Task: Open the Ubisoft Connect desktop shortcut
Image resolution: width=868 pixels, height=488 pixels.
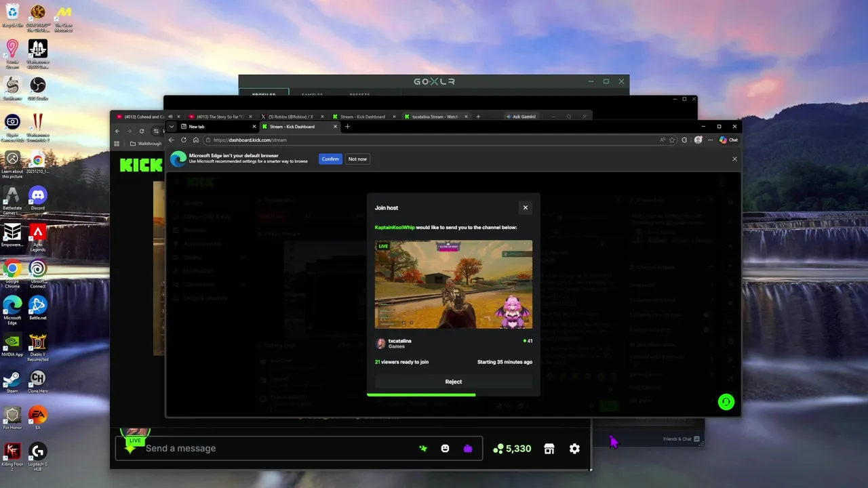Action: click(37, 274)
